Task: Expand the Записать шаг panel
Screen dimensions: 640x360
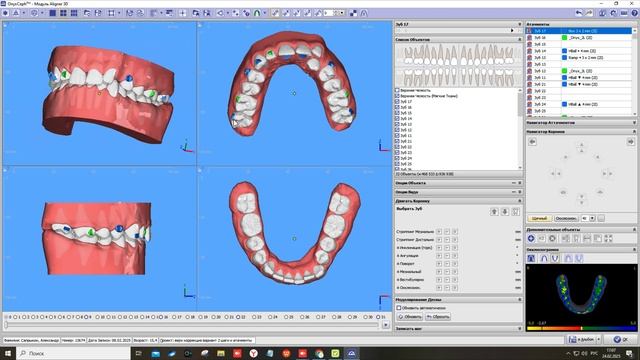Action: tap(520, 329)
